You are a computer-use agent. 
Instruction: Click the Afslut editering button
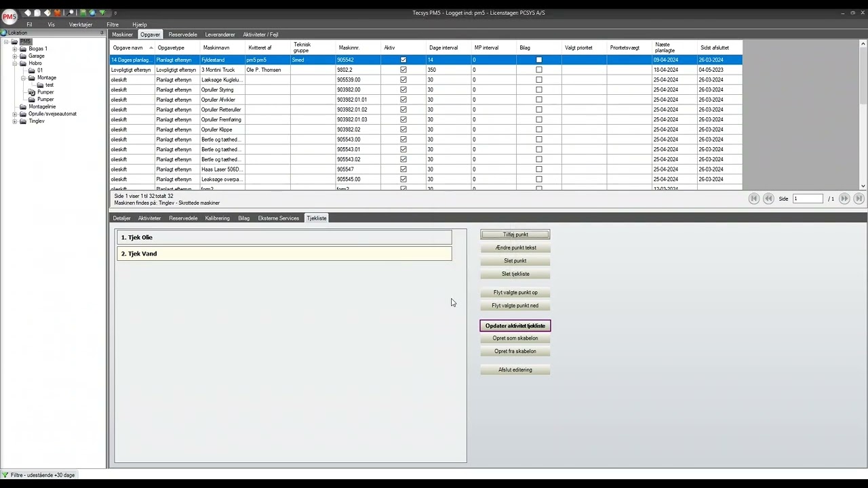[515, 370]
